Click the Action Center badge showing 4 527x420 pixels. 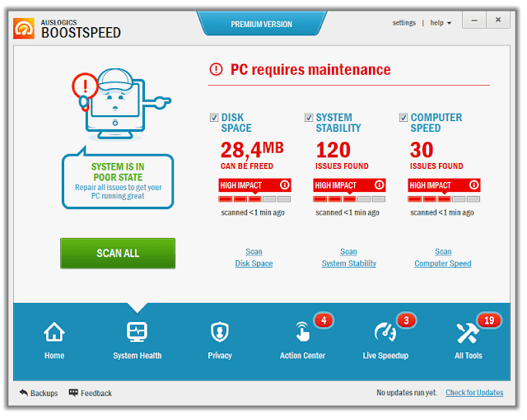pyautogui.click(x=324, y=320)
